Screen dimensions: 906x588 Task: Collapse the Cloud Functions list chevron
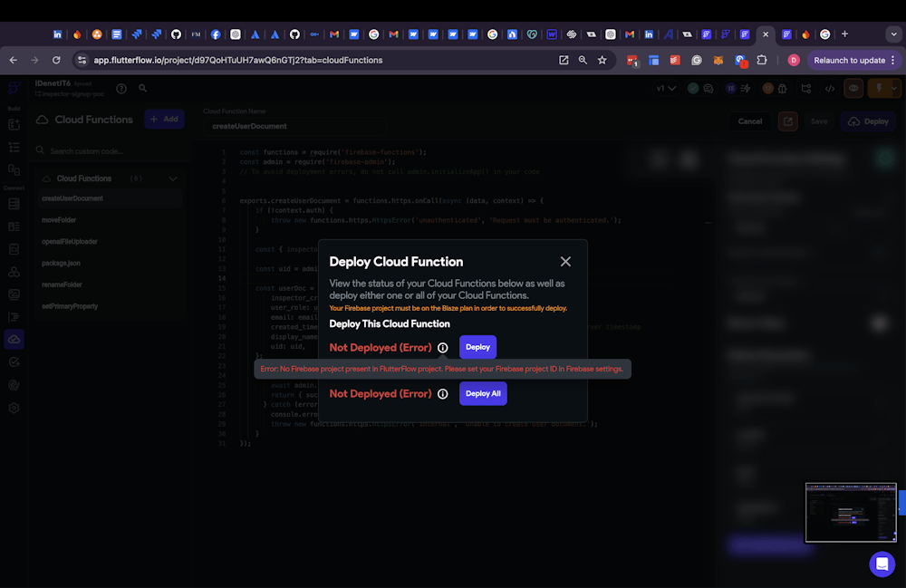coord(173,178)
